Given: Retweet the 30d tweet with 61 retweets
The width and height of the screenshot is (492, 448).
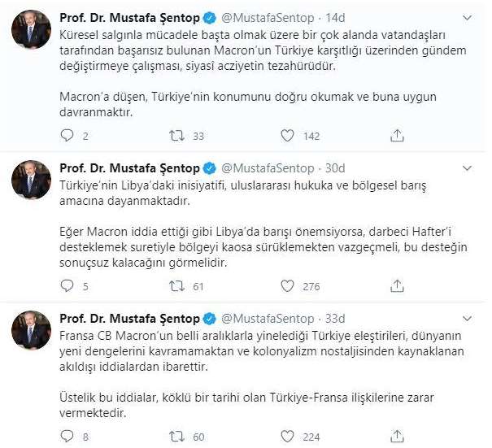Looking at the screenshot, I should (x=176, y=286).
